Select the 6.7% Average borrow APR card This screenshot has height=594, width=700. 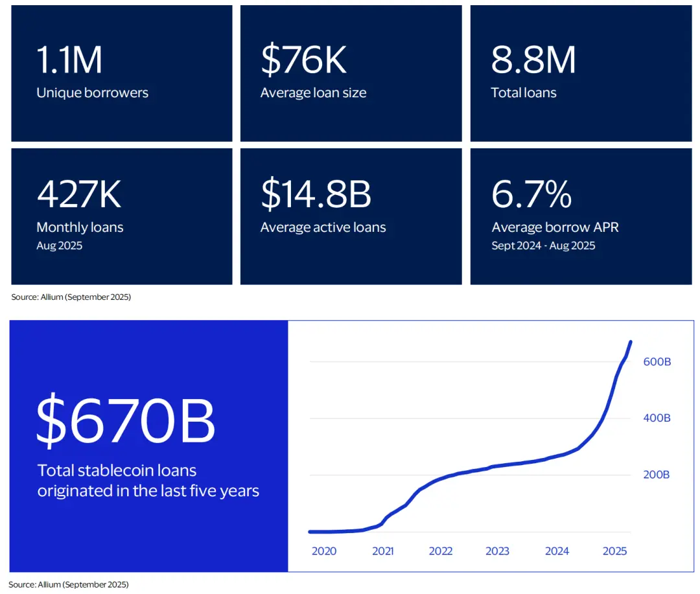tap(581, 216)
